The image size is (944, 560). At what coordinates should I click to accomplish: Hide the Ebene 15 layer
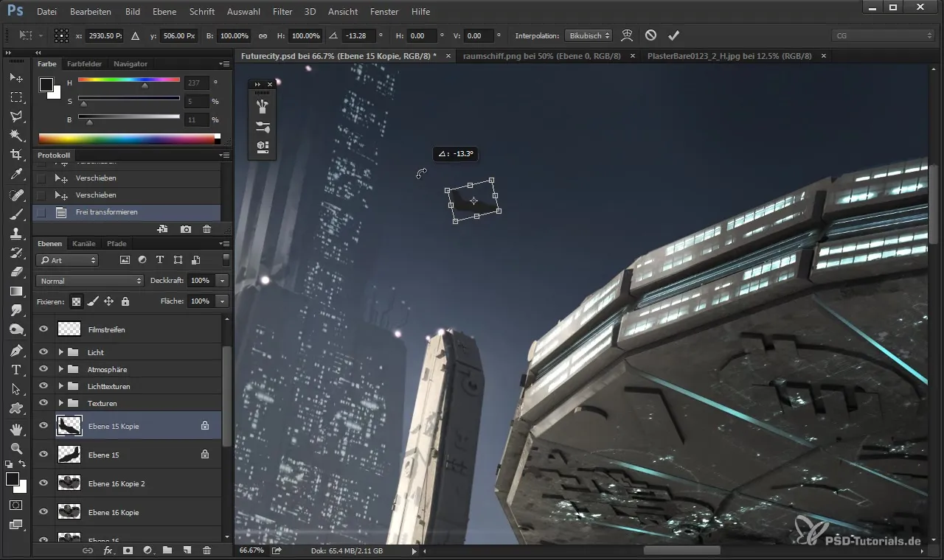[x=44, y=455]
